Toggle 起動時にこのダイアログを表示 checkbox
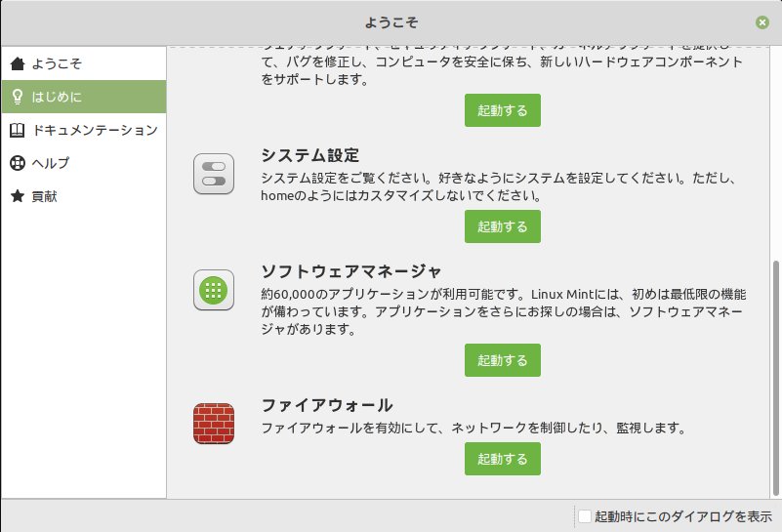 point(585,516)
